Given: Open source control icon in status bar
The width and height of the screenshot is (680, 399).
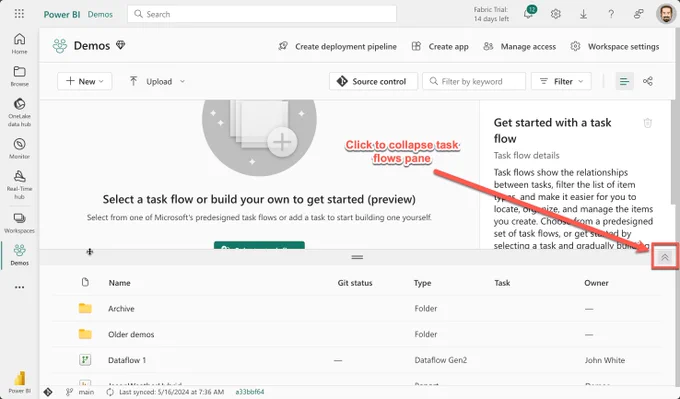Looking at the screenshot, I should 48,392.
